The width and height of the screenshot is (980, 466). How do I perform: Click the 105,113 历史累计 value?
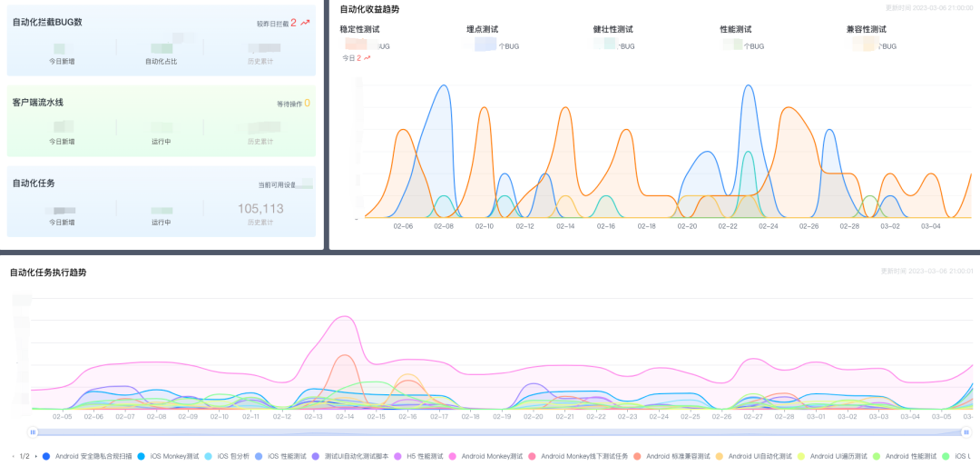click(260, 208)
